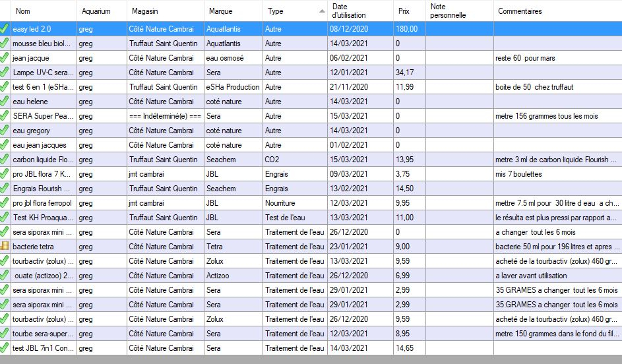Screen dimensions: 622x364
Task: Click the comment 'mis 7 boulettes'
Action: pyautogui.click(x=518, y=174)
